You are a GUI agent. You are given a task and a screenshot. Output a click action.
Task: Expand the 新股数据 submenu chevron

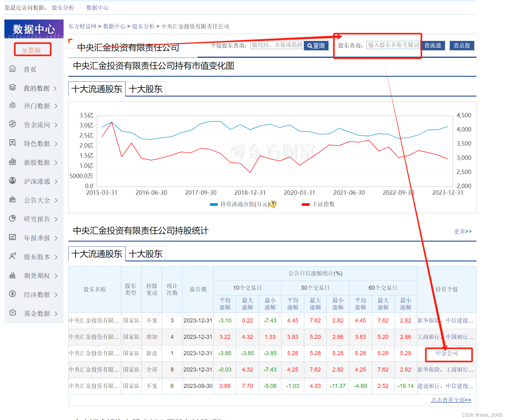[x=56, y=163]
